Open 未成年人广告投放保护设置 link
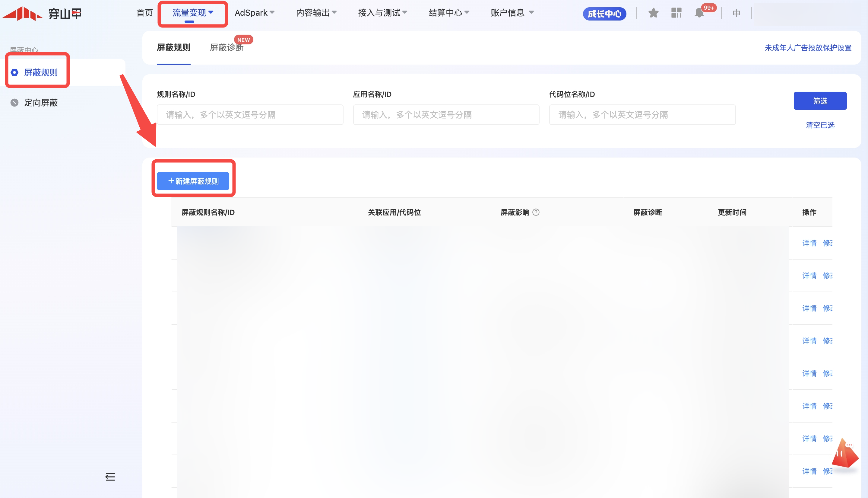868x498 pixels. (x=808, y=48)
